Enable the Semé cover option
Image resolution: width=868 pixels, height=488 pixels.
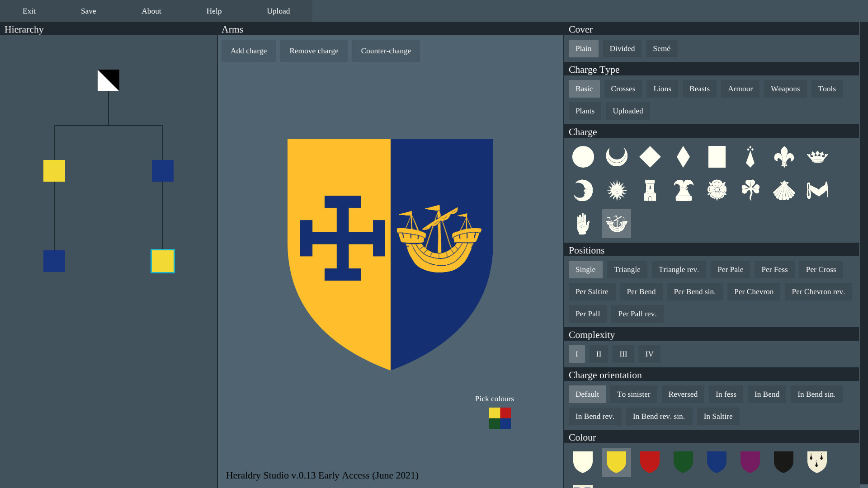click(661, 48)
